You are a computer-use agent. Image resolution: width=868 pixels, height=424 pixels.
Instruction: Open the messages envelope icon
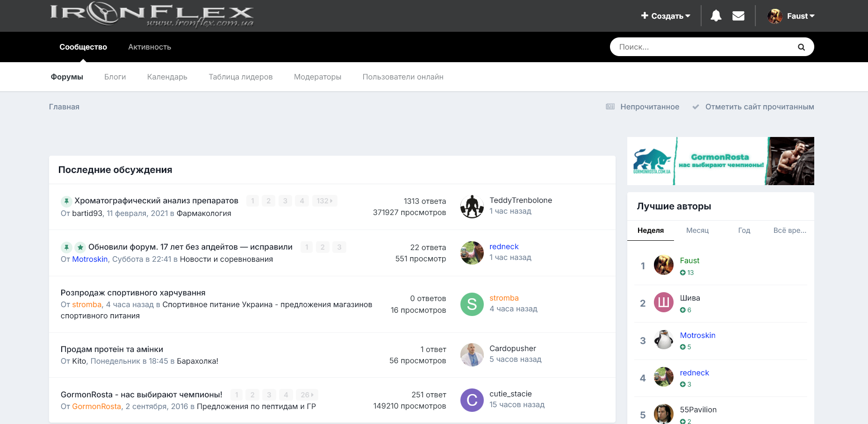[x=738, y=16]
